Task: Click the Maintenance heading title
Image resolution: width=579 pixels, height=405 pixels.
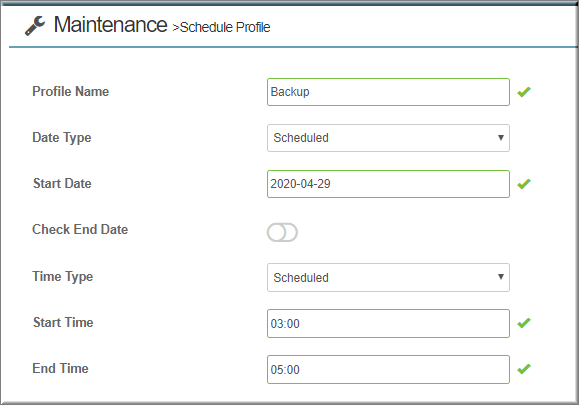Action: [x=110, y=25]
